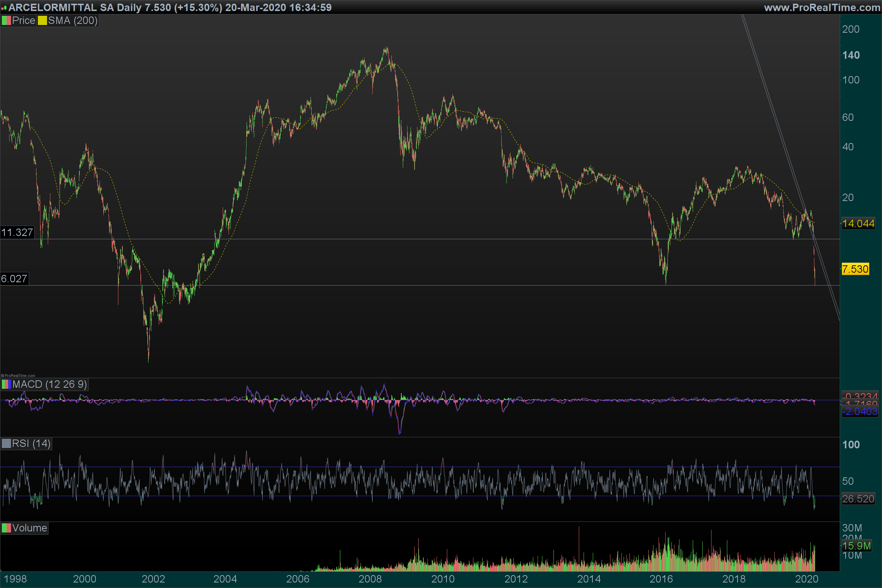The image size is (882, 588).
Task: Click the gray RSI (14) legend icon
Action: [x=6, y=444]
